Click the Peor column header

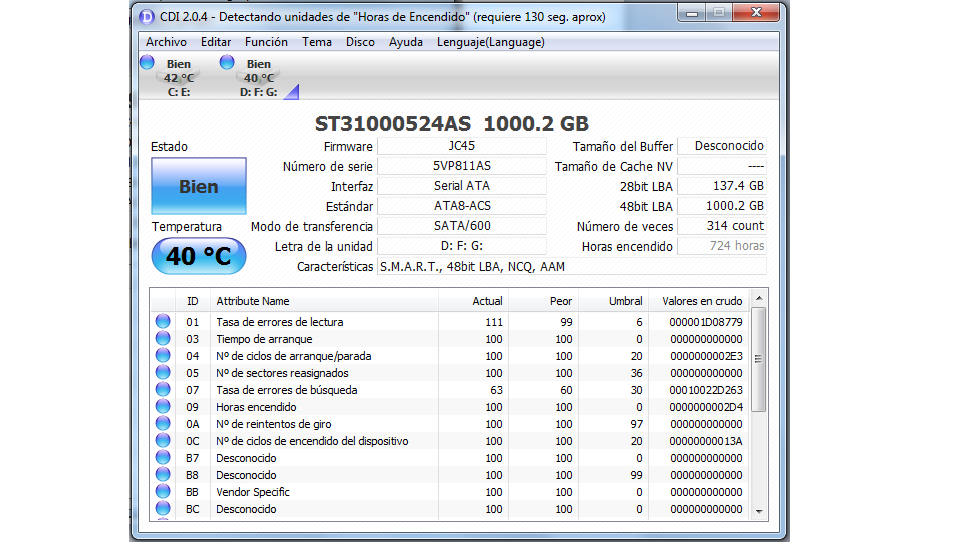tap(544, 301)
